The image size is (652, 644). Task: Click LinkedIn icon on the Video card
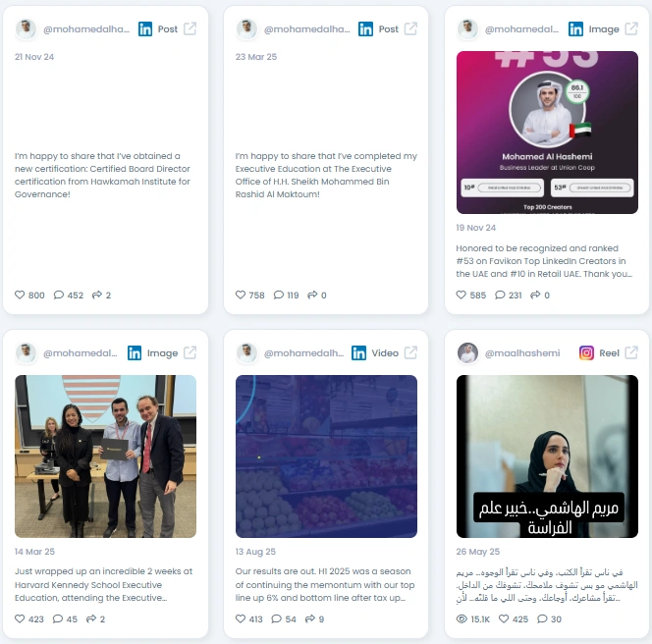358,353
